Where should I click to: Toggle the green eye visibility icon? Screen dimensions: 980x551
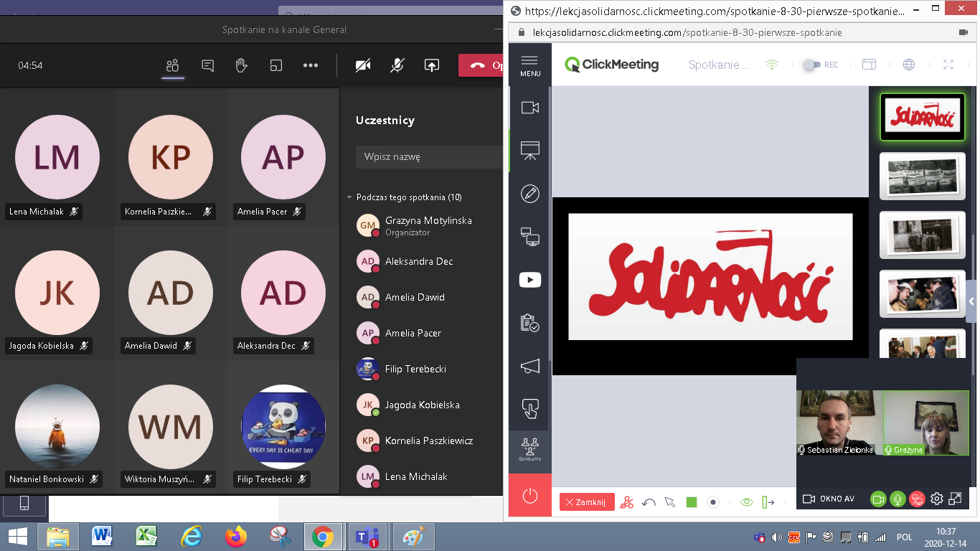tap(747, 502)
